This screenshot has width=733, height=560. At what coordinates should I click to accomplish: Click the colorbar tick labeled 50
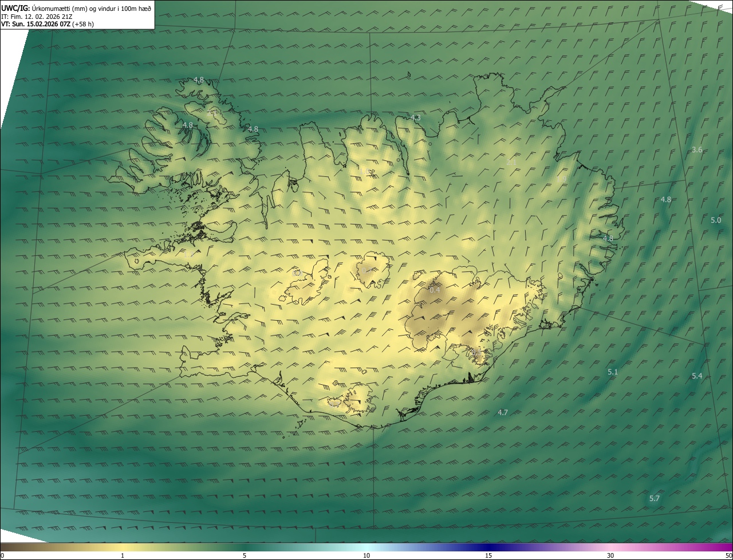(x=728, y=556)
